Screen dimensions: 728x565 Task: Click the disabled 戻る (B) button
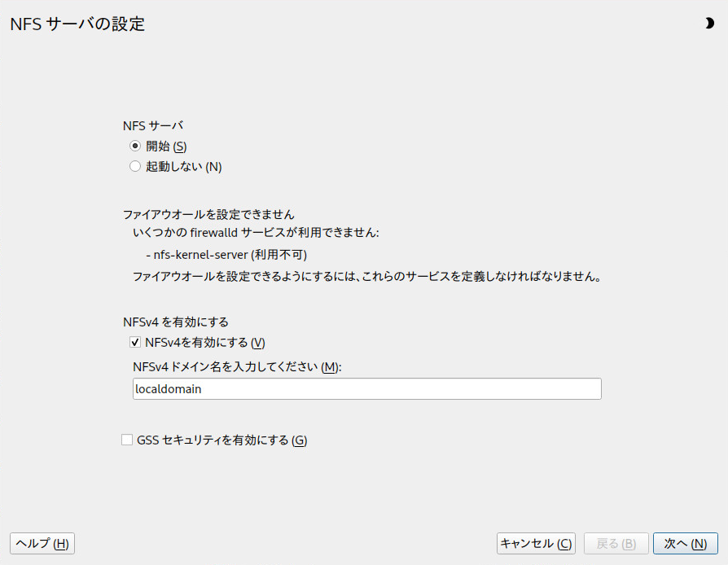(x=616, y=543)
